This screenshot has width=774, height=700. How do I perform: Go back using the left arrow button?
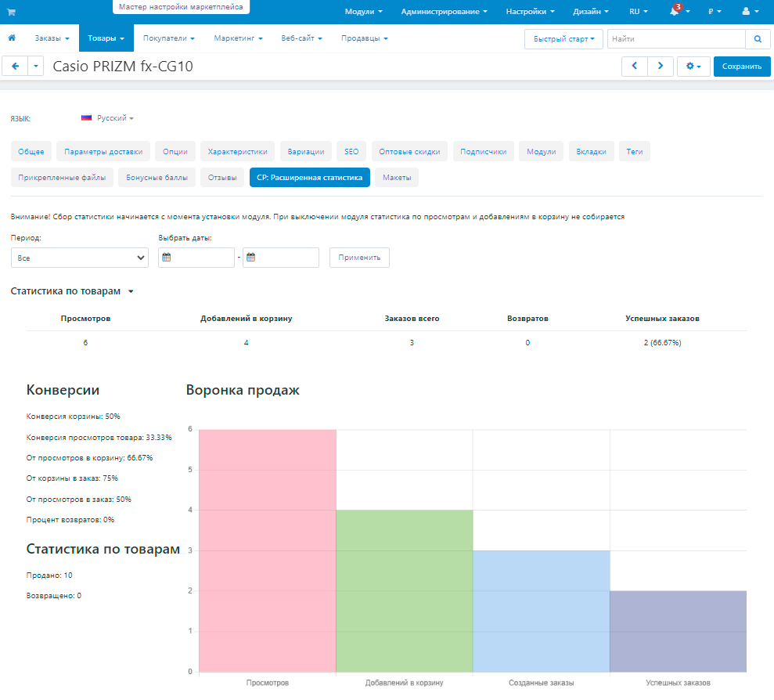point(16,67)
